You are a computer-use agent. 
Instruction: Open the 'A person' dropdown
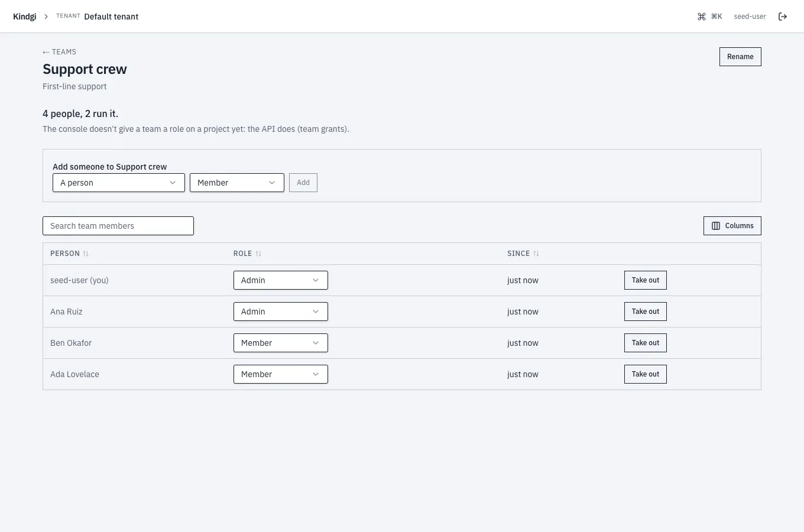click(119, 183)
